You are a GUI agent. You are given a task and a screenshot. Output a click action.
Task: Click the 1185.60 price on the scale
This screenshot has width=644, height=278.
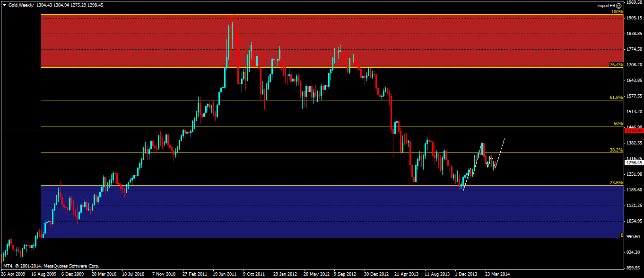click(634, 190)
